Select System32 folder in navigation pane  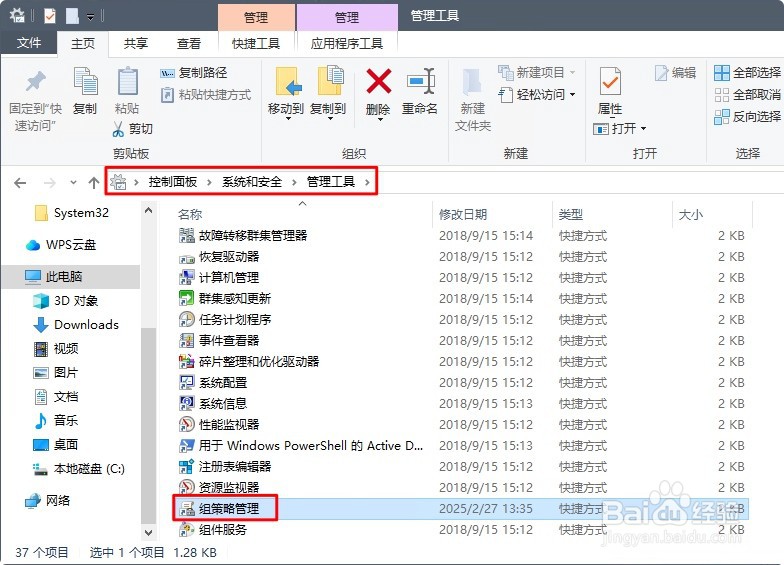[72, 213]
